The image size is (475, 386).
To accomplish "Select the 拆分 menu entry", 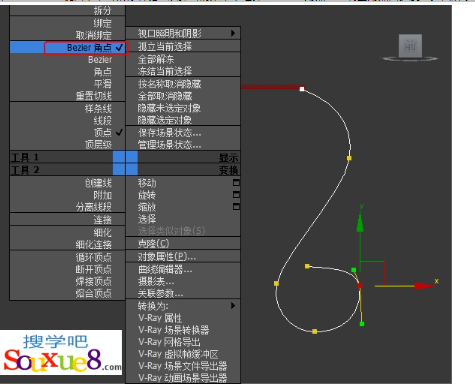I will click(67, 11).
